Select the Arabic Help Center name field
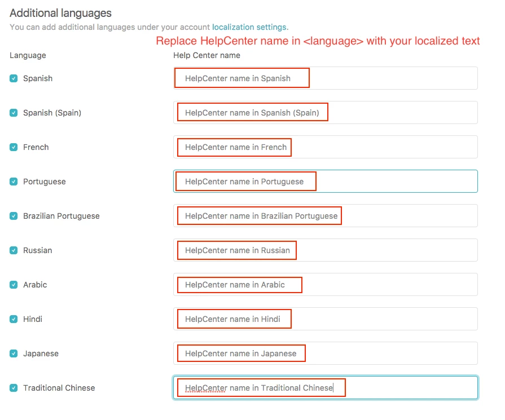Viewport: 505px width, 420px height. tap(325, 285)
